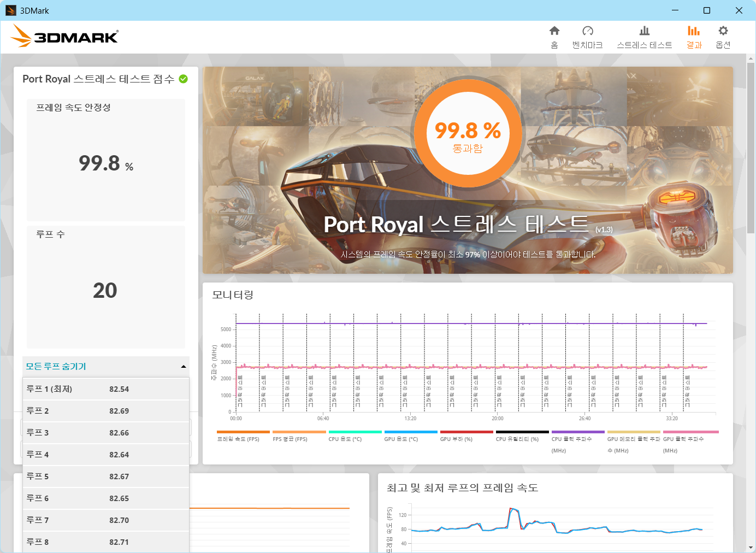Screen dimensions: 756x553
Task: Toggle FPS 평균 (FPS) legend swatch
Action: point(299,432)
